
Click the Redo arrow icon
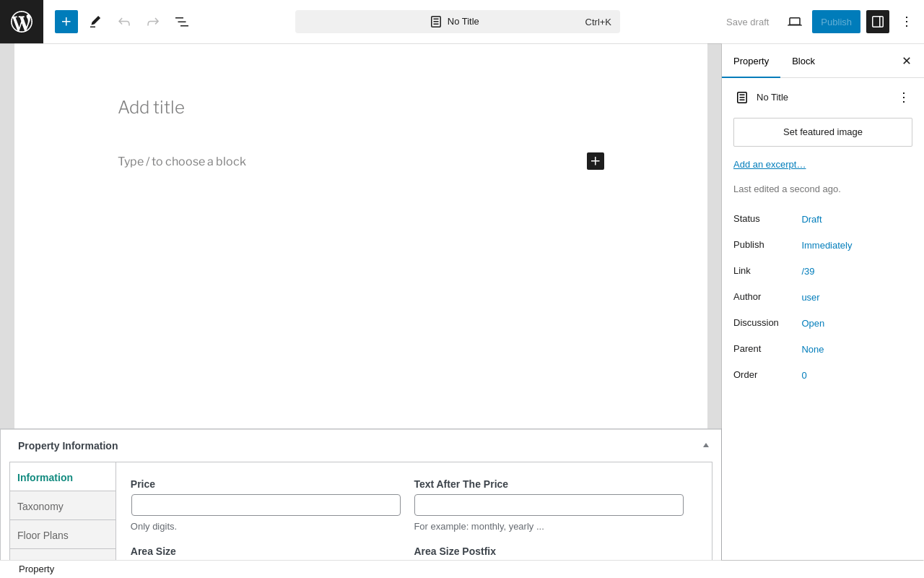153,22
